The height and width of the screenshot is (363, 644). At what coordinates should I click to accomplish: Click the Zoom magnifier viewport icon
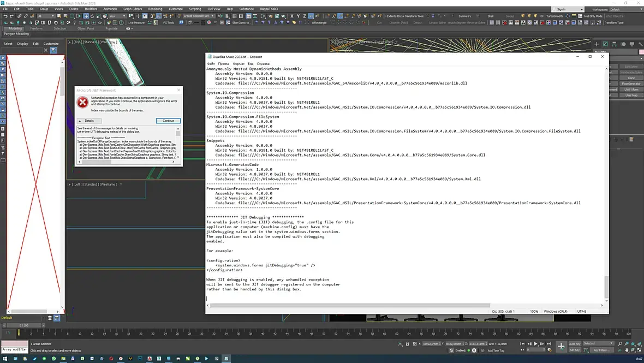click(x=620, y=344)
